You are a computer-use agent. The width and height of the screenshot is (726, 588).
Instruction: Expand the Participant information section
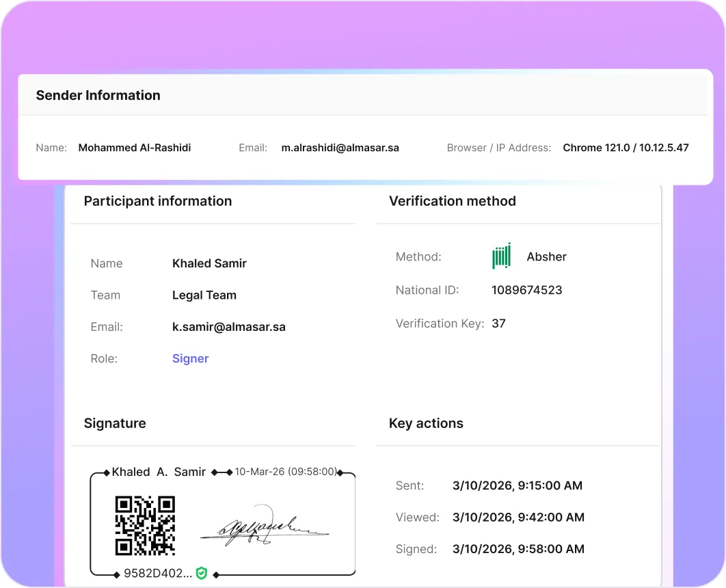157,201
